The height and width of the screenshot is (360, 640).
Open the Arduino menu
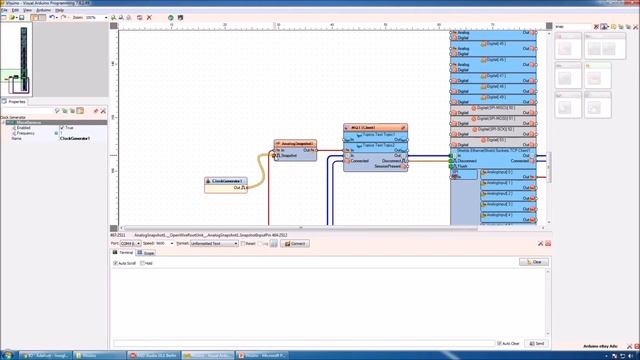coord(43,10)
